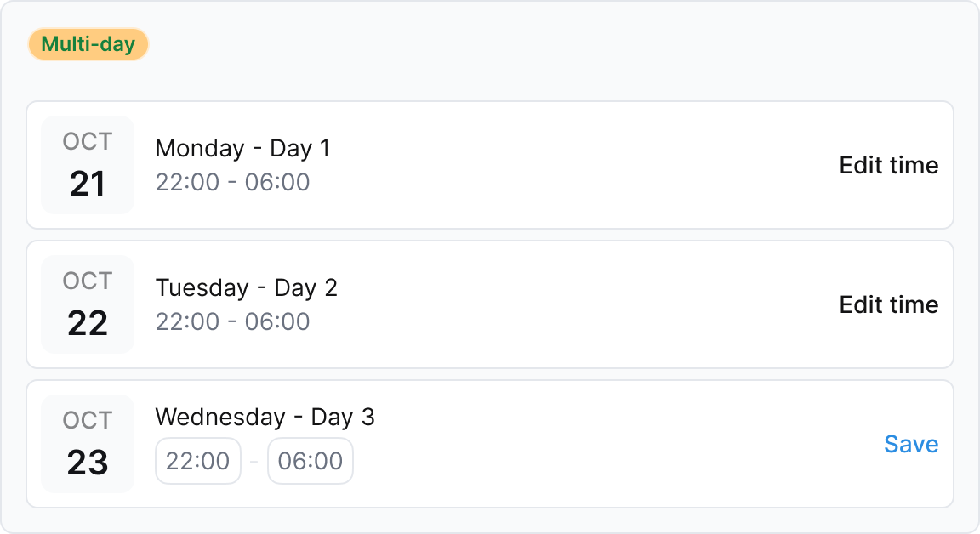
Task: Click the number 23 on the calendar tile
Action: (87, 461)
